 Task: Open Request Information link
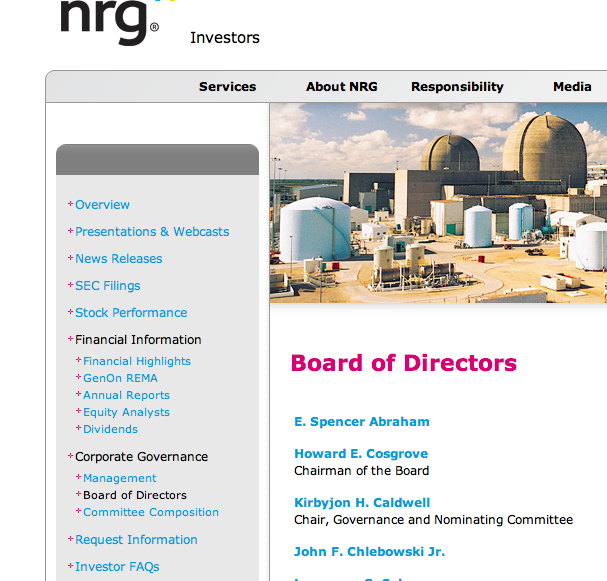(136, 540)
